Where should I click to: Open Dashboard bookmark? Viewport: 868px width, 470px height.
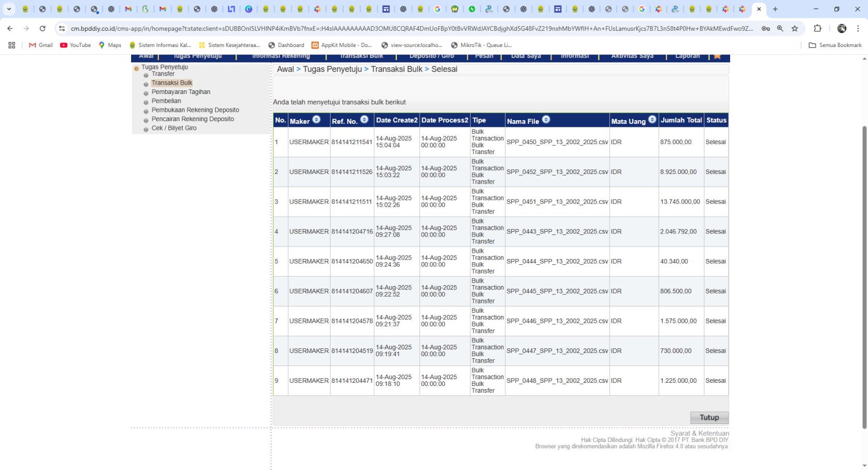(286, 45)
